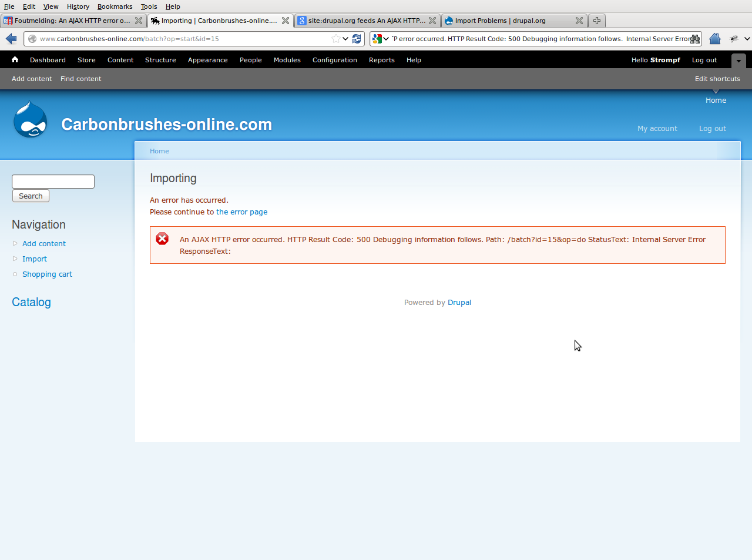The image size is (752, 560).
Task: Open a new browser tab
Action: (x=597, y=21)
